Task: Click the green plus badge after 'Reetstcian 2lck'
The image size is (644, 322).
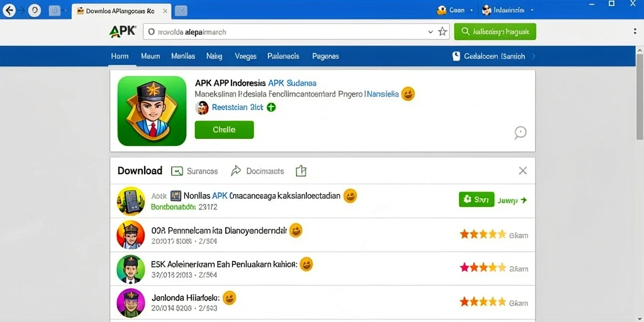Action: pos(271,107)
